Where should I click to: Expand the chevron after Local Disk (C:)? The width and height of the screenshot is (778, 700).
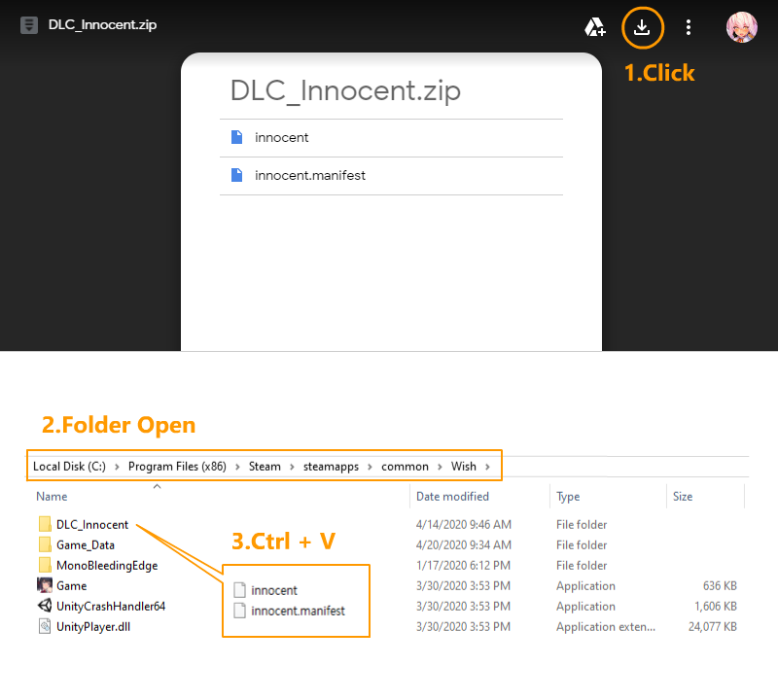(x=117, y=467)
